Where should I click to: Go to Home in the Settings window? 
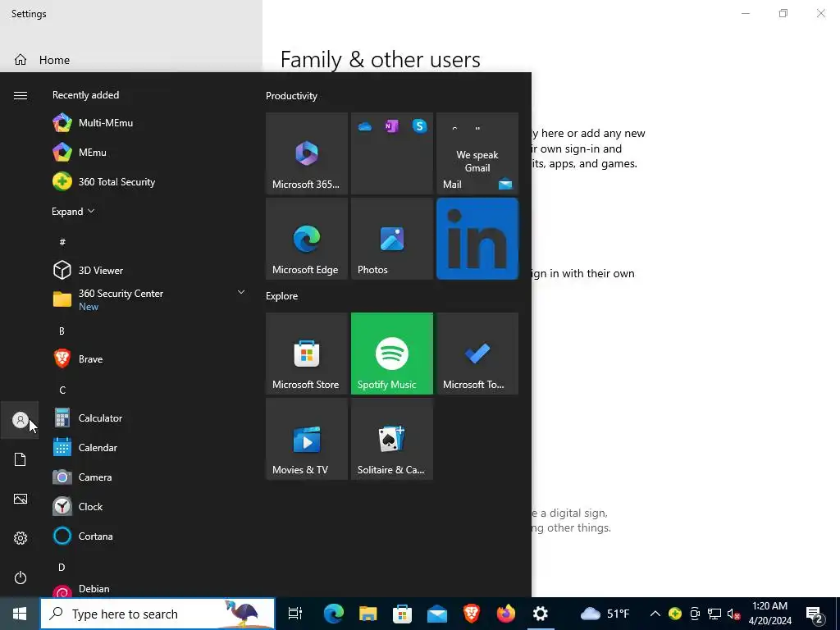pyautogui.click(x=54, y=60)
